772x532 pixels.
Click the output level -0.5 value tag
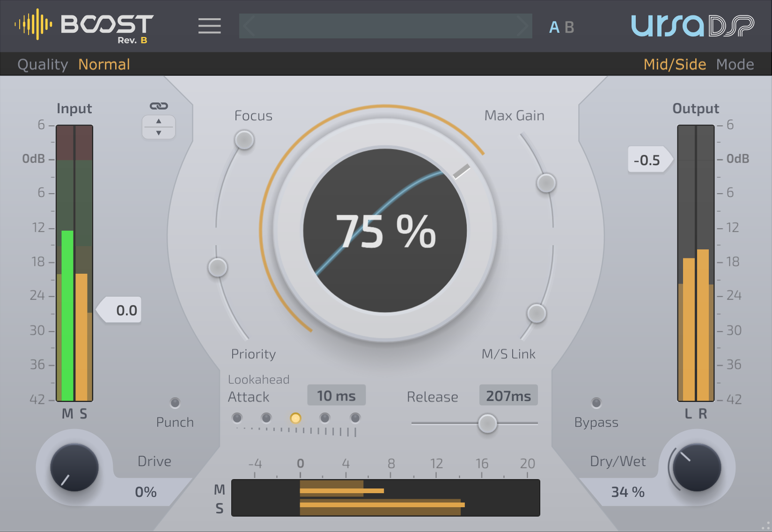650,160
